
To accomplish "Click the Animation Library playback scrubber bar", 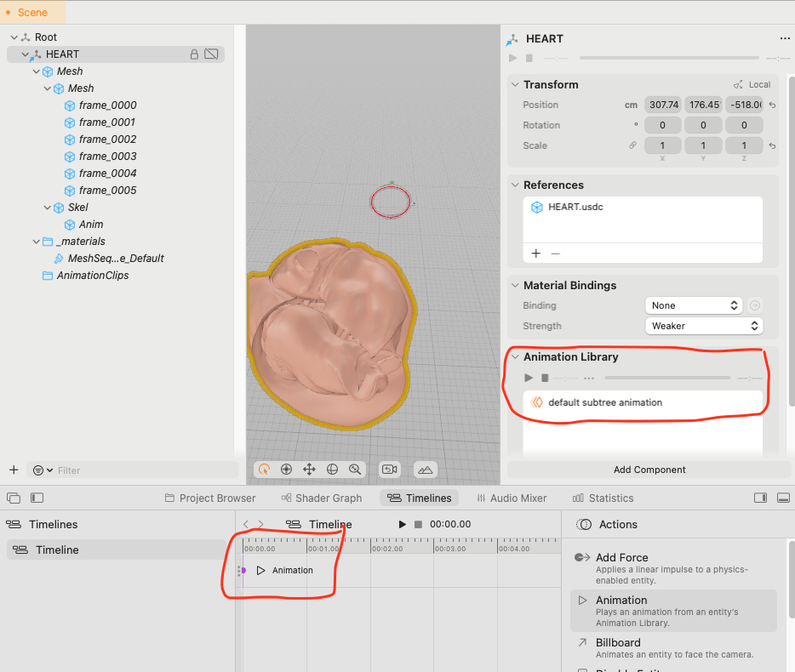I will (666, 377).
